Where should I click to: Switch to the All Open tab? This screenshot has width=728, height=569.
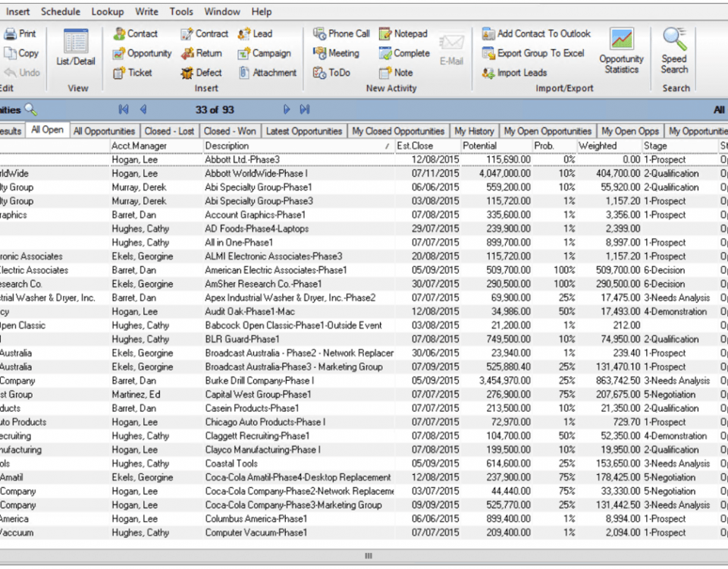tap(47, 130)
